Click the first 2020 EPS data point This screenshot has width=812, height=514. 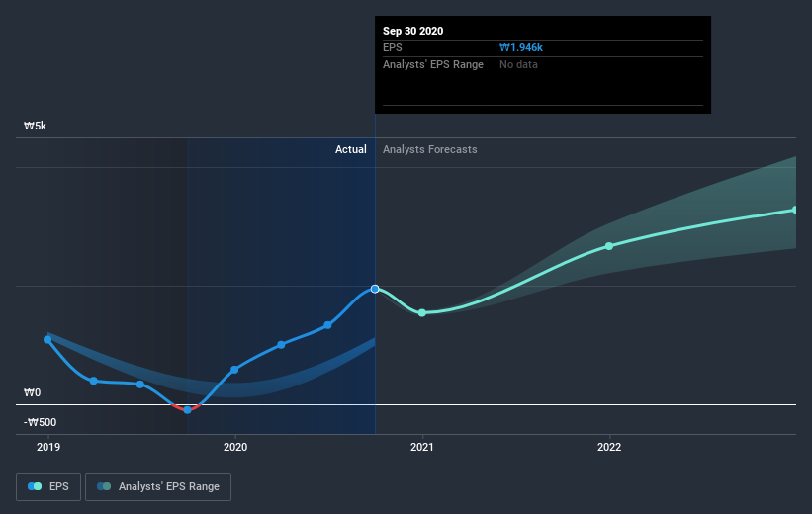pos(234,370)
